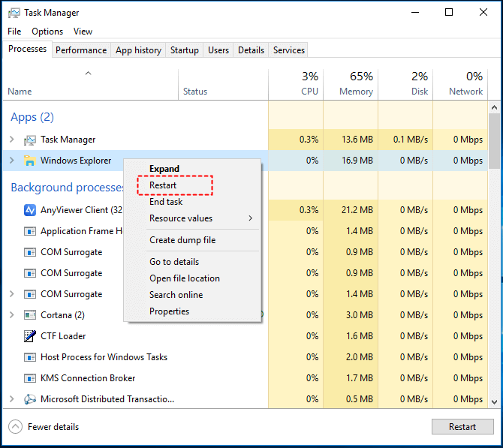Click the Host Process for Windows Tasks icon
503x448 pixels.
click(30, 357)
